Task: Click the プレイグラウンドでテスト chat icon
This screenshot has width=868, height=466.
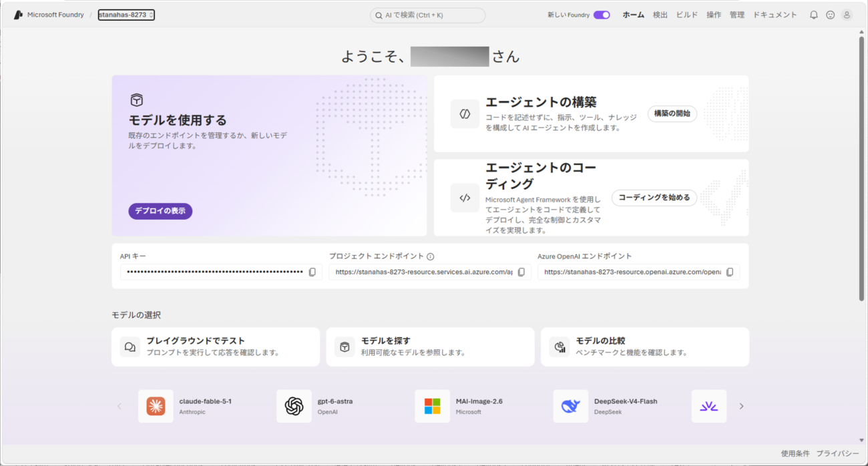Action: click(130, 347)
